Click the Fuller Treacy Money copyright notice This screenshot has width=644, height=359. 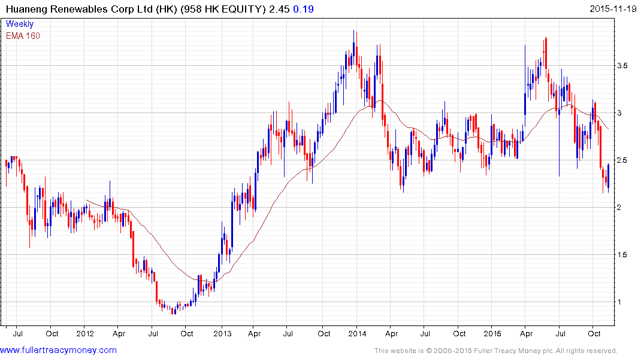[x=495, y=351]
